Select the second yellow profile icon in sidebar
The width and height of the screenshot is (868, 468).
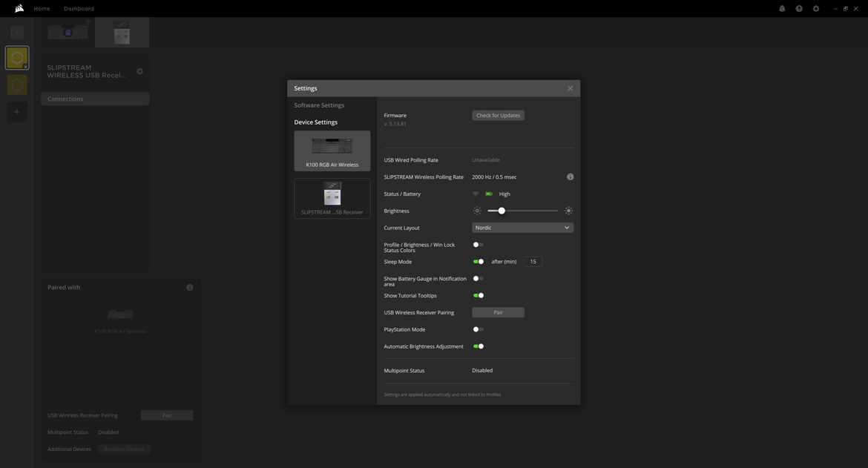(x=17, y=85)
